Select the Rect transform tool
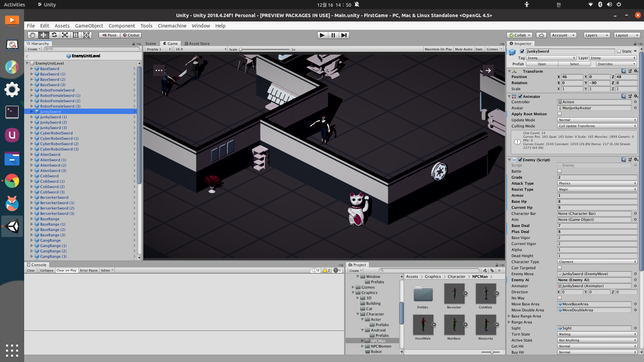644x362 pixels. coord(75,35)
